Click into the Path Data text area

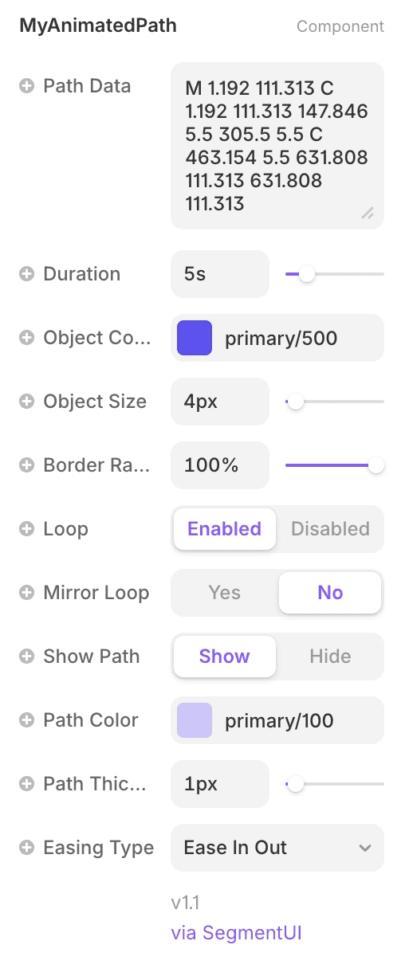[x=277, y=146]
